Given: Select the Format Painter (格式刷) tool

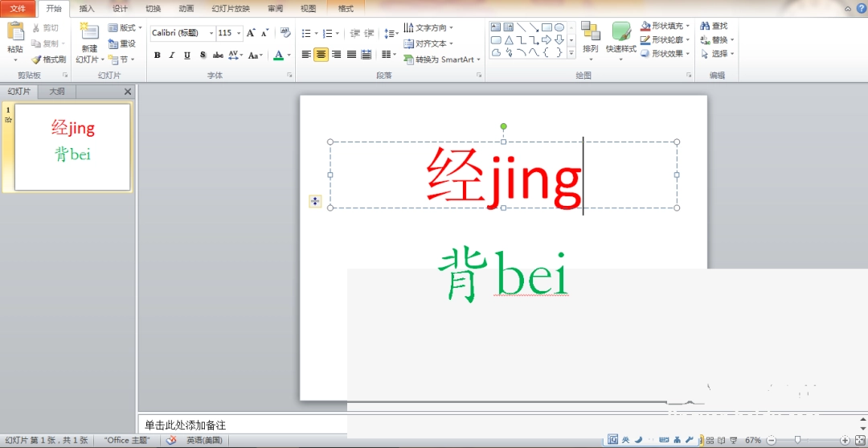Looking at the screenshot, I should [x=49, y=60].
